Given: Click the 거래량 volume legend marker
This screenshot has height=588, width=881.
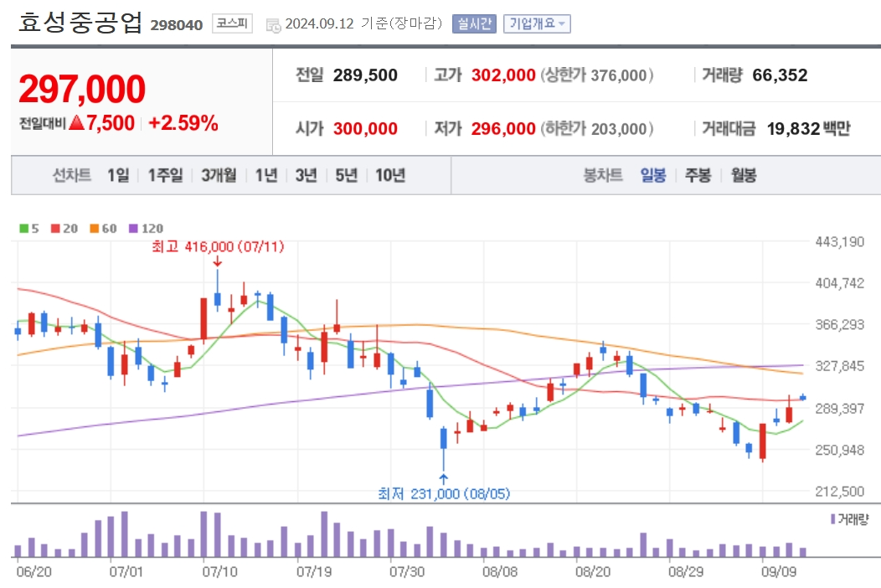Looking at the screenshot, I should tap(832, 519).
